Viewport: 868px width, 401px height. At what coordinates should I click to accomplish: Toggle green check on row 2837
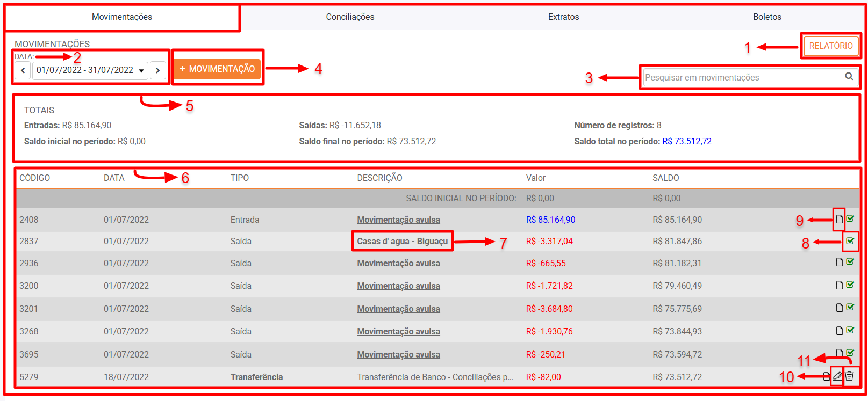[850, 241]
